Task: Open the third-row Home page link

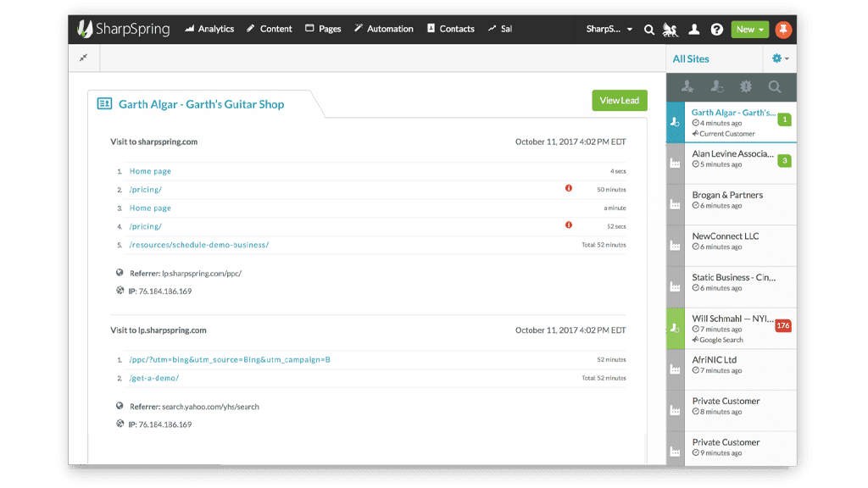Action: point(150,208)
